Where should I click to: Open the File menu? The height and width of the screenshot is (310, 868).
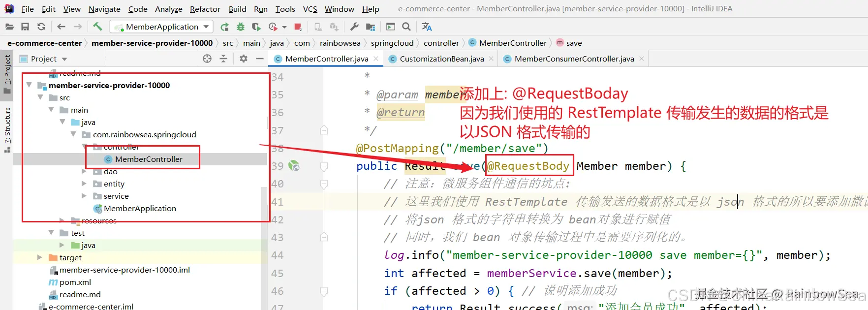tap(28, 9)
